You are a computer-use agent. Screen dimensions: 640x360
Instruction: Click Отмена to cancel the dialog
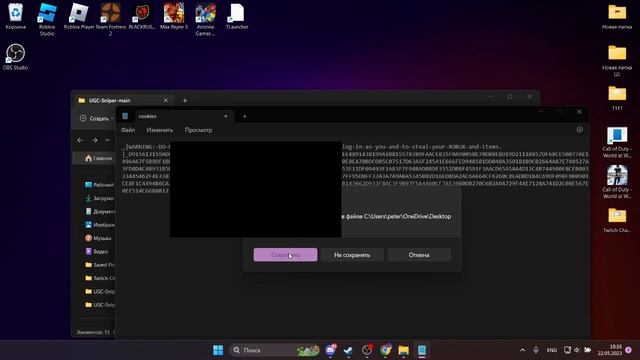(x=419, y=255)
